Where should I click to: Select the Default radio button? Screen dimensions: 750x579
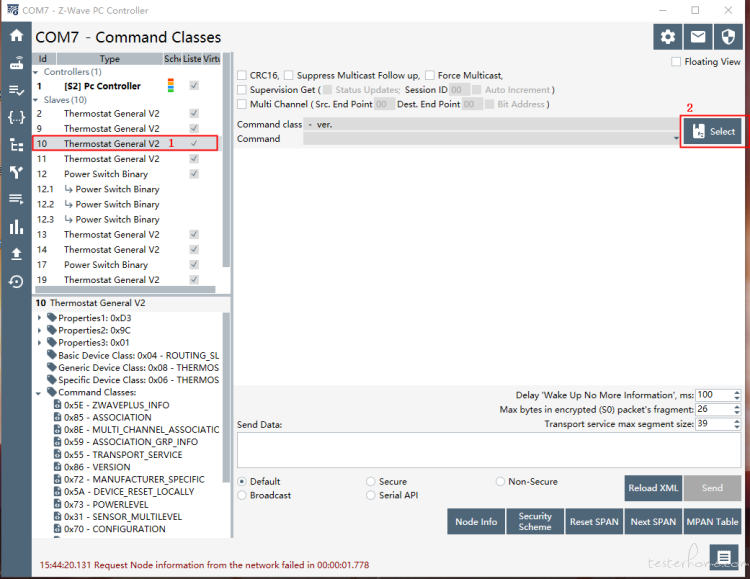(242, 481)
